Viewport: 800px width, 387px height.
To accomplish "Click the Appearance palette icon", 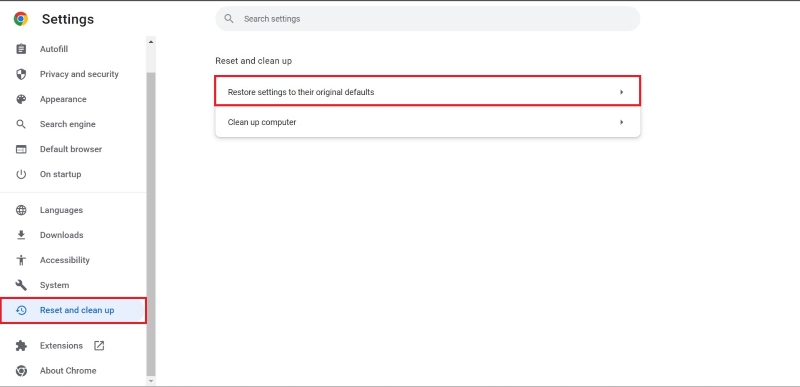I will point(21,99).
